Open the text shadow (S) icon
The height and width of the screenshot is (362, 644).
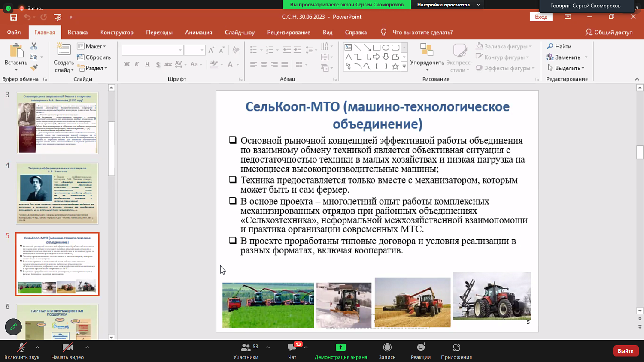[x=158, y=64]
